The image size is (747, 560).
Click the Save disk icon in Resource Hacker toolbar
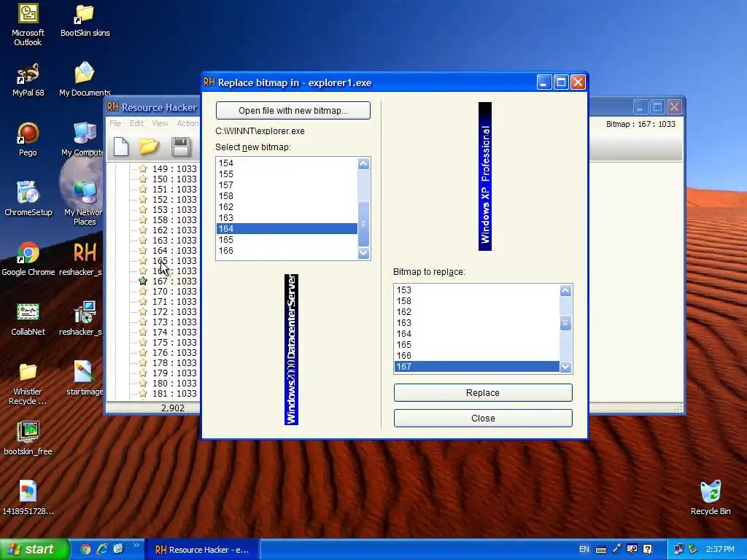(x=181, y=146)
